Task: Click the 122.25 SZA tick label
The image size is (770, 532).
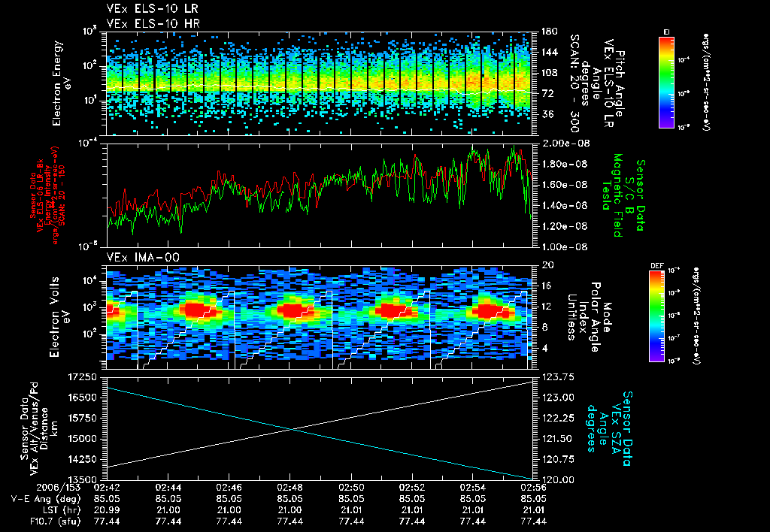Action: (x=558, y=418)
